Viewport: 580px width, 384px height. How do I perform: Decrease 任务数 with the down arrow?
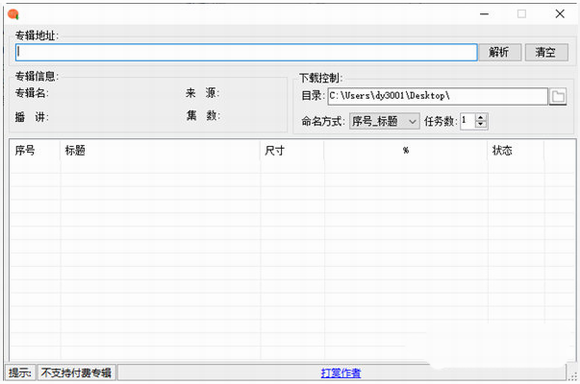[480, 125]
